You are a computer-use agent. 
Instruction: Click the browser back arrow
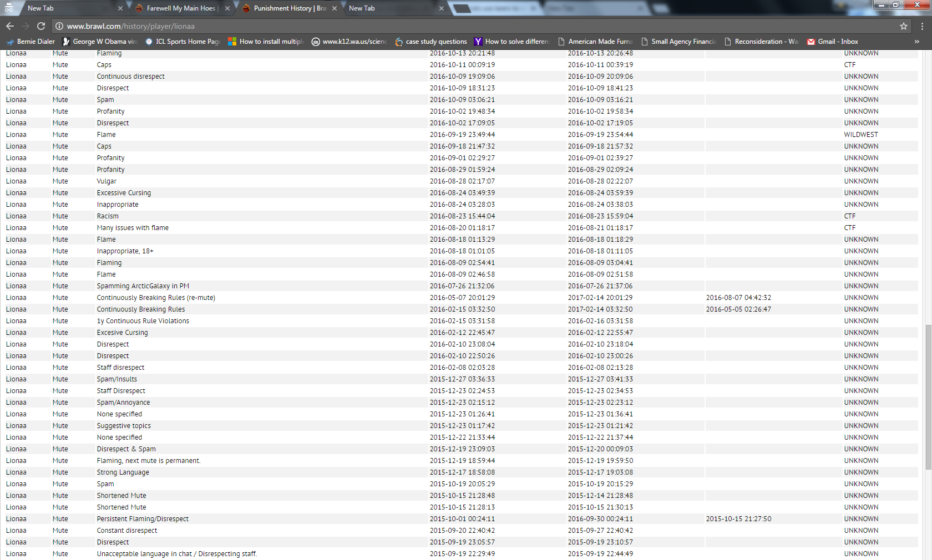[x=10, y=26]
